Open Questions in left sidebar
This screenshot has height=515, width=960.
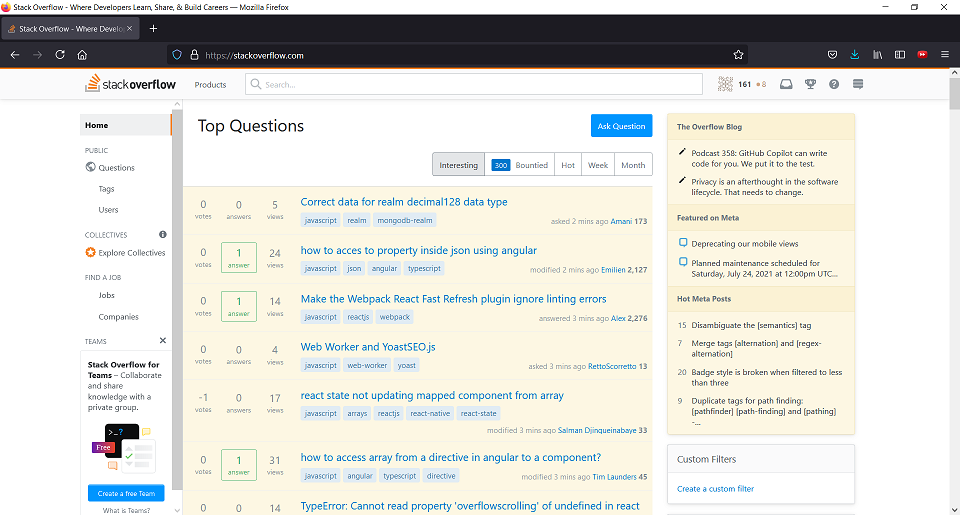(116, 167)
